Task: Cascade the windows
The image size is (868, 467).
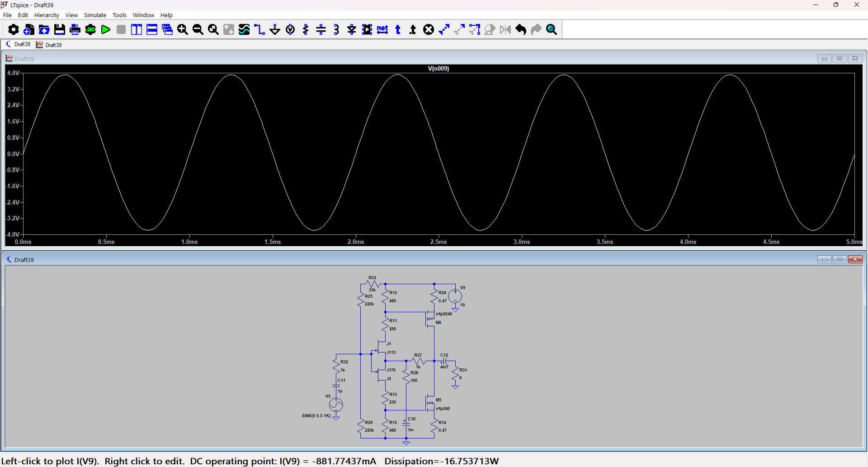Action: (x=167, y=30)
